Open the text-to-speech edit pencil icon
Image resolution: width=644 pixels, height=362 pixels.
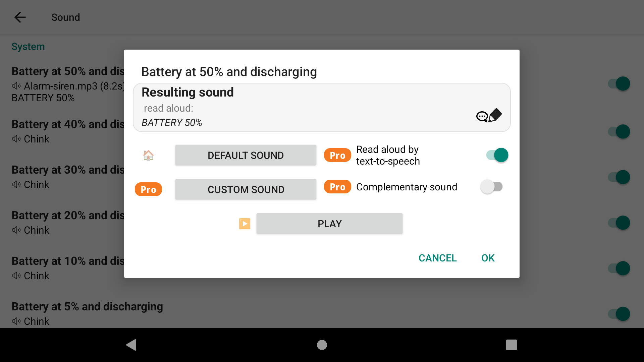coord(489,116)
